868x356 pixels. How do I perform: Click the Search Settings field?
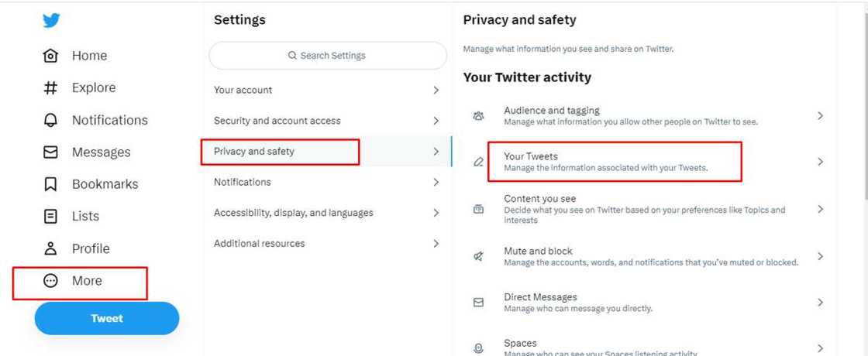[328, 56]
